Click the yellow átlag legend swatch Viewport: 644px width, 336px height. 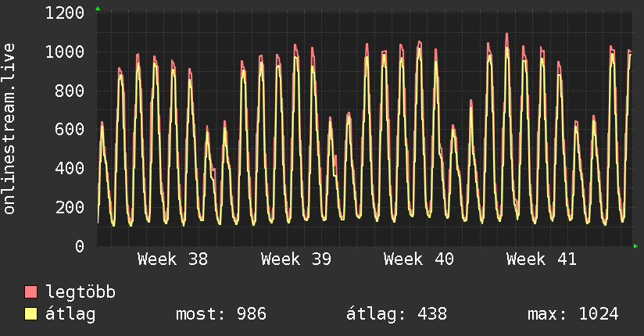[30, 314]
